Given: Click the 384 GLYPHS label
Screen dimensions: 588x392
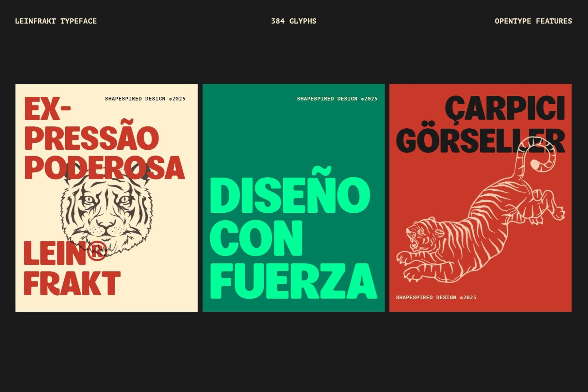Looking at the screenshot, I should 294,21.
